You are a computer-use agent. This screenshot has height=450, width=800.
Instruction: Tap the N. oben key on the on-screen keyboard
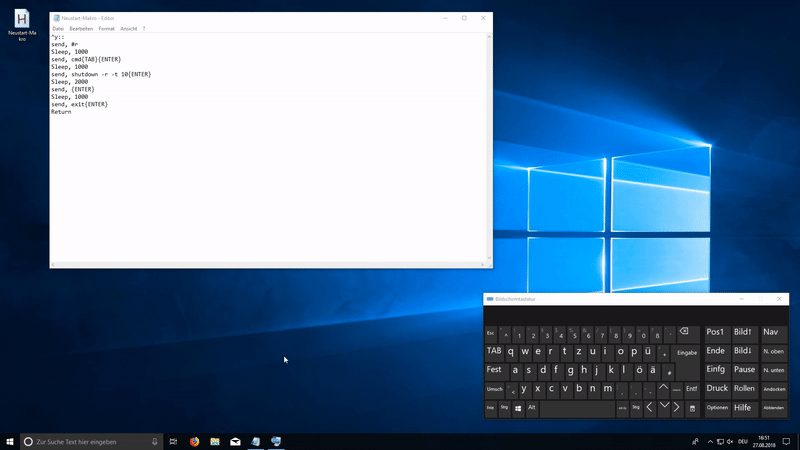773,352
